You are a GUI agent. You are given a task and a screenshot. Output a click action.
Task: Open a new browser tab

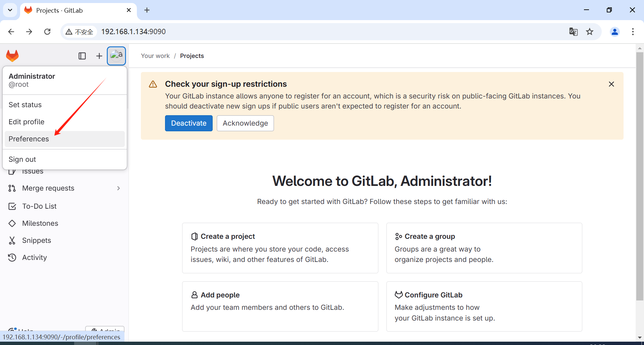click(x=147, y=10)
